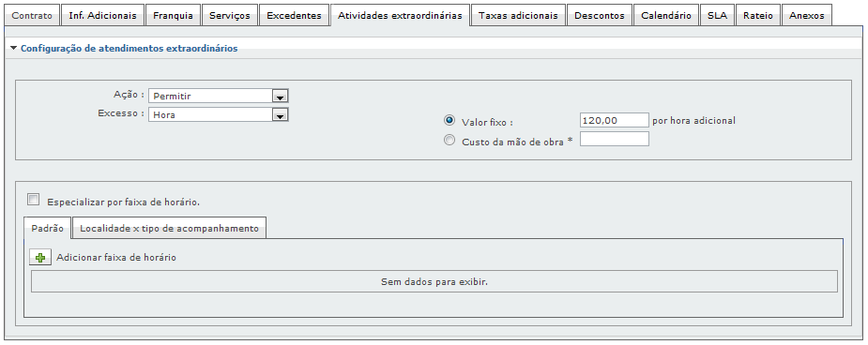Open the SLA tab

click(718, 16)
